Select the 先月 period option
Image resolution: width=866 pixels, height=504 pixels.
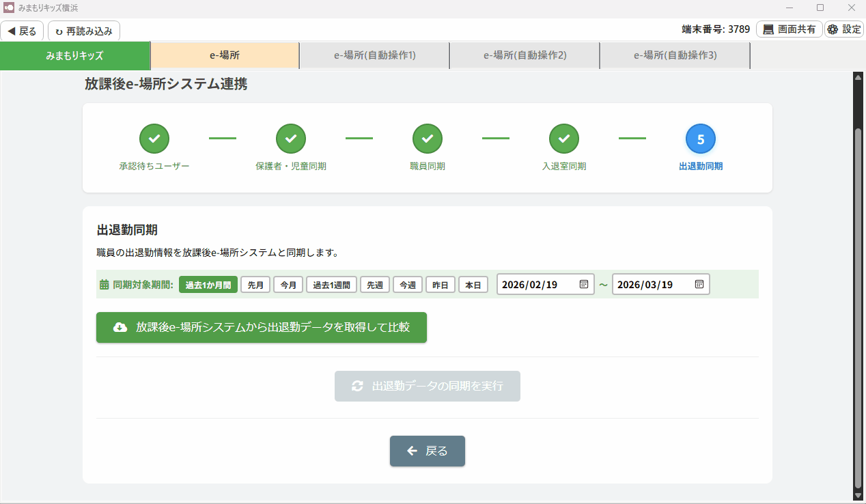point(255,285)
